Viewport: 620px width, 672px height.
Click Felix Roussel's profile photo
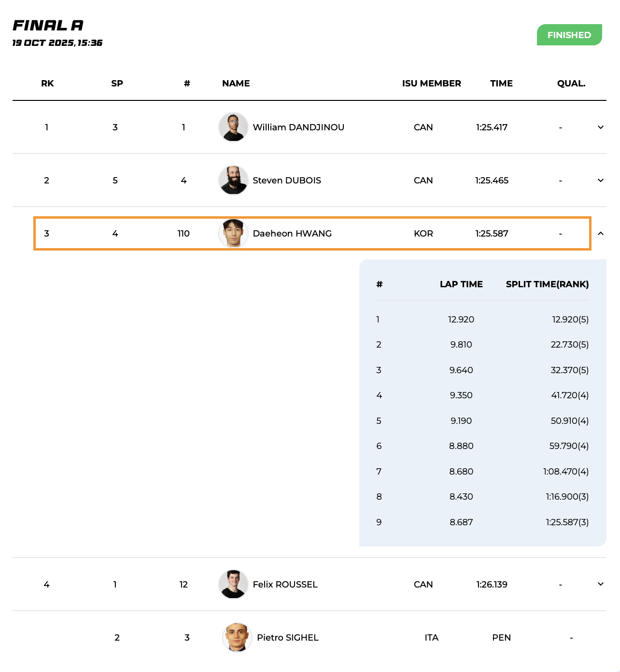tap(233, 584)
